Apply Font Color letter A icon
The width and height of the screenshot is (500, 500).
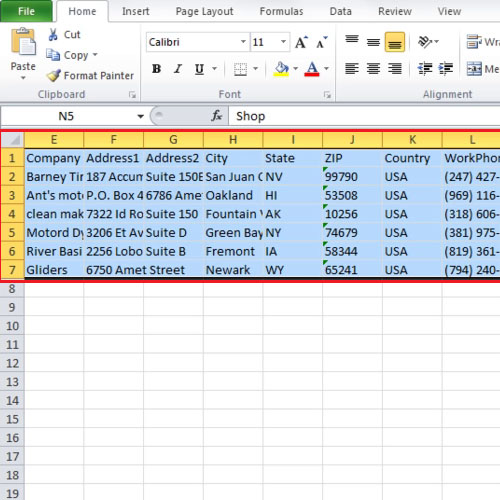pyautogui.click(x=312, y=69)
